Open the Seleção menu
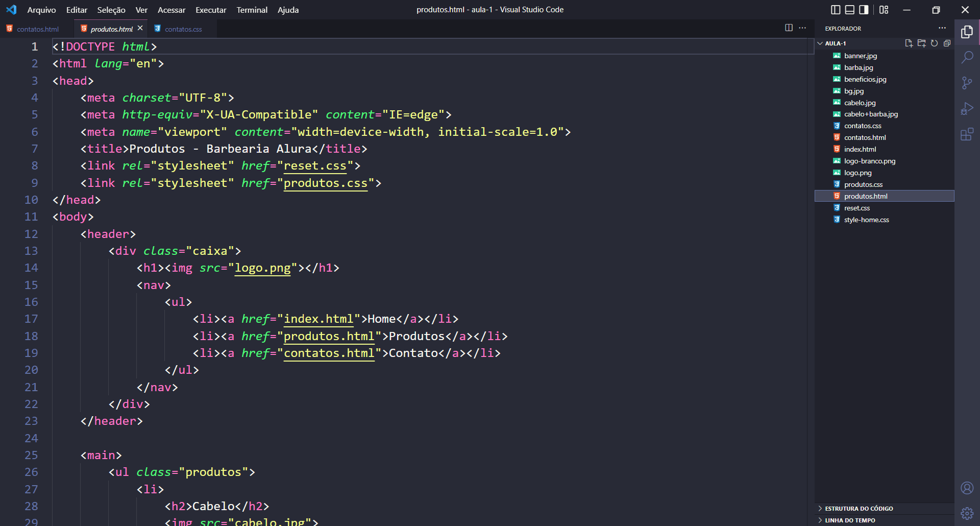 point(111,10)
